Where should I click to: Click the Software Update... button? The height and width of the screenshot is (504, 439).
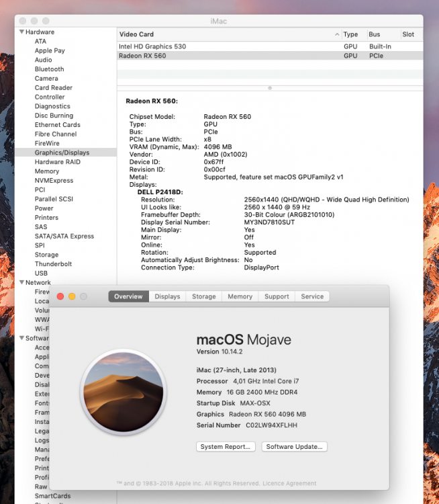[x=294, y=446]
